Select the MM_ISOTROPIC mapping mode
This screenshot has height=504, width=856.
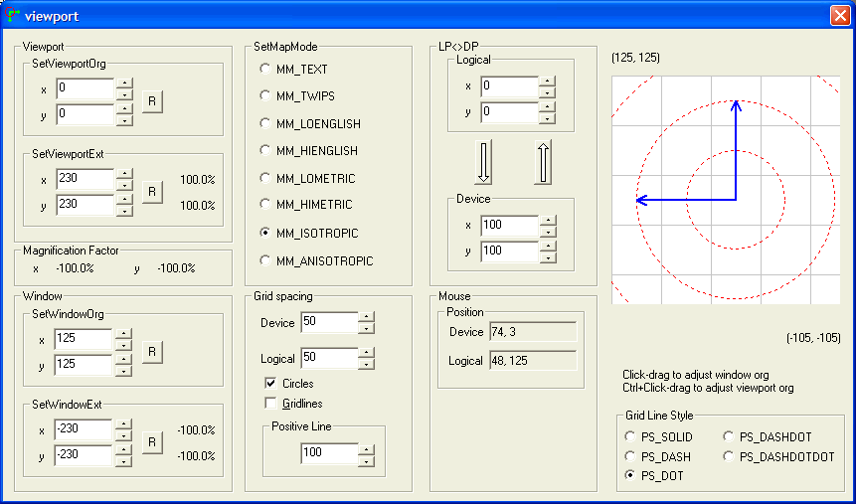coord(309,234)
